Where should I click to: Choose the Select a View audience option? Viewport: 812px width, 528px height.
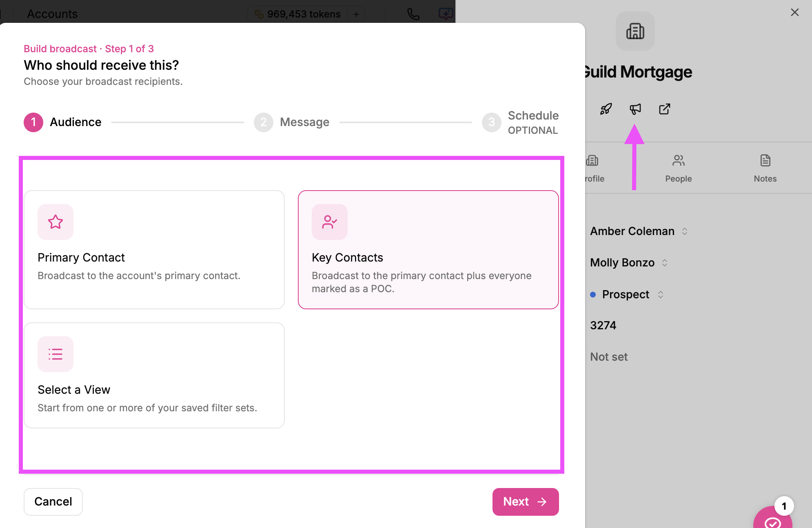pos(154,375)
